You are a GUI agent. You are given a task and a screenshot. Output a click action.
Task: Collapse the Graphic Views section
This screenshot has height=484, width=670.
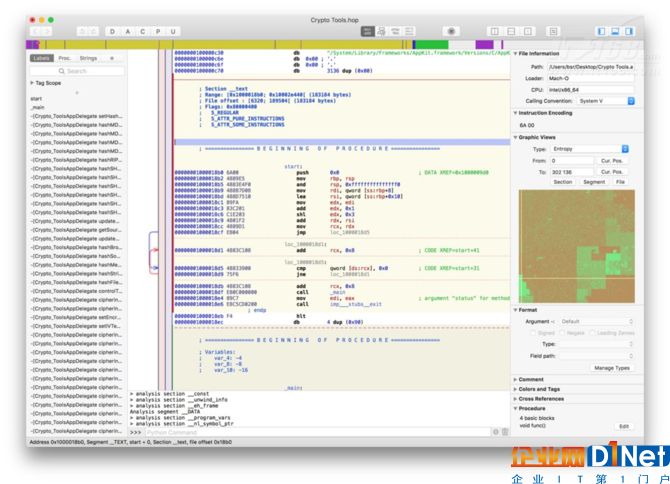click(515, 137)
